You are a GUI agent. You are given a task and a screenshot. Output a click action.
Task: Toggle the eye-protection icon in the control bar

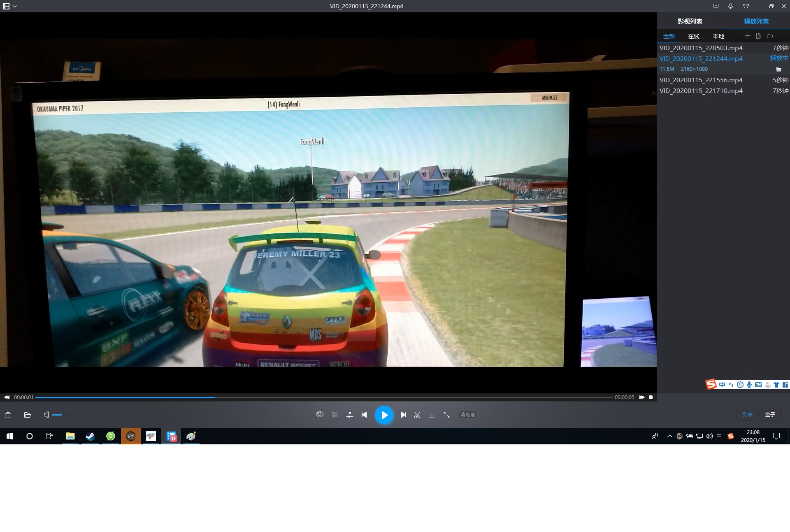(320, 414)
